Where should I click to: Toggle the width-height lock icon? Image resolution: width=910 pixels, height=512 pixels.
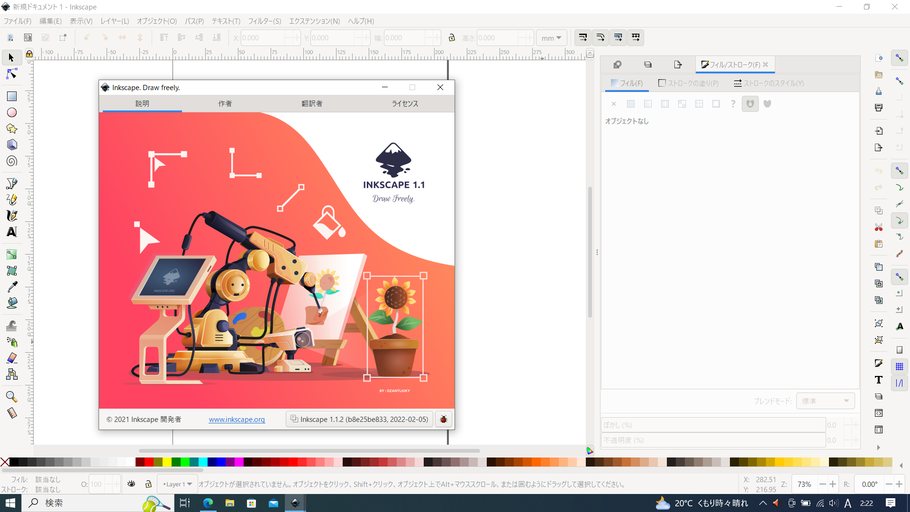pos(452,38)
